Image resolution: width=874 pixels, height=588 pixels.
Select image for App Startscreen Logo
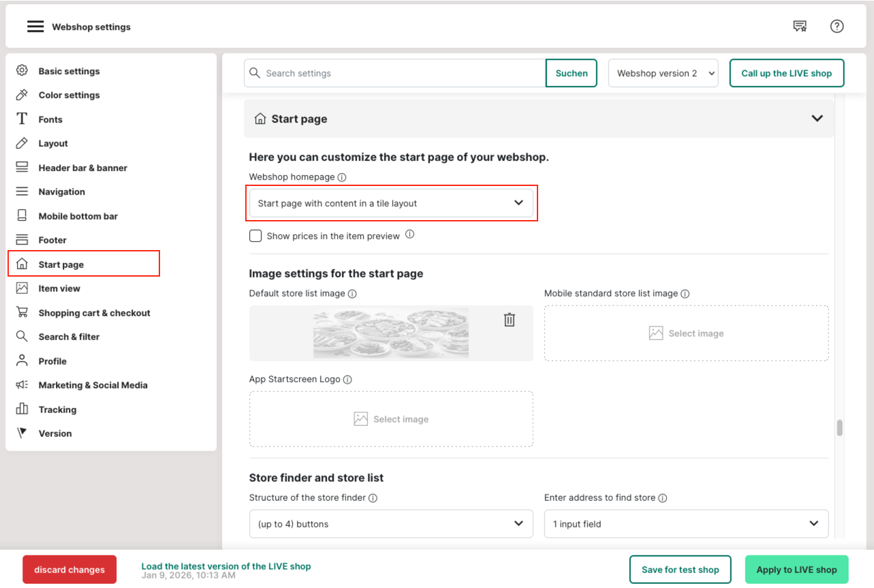[391, 419]
